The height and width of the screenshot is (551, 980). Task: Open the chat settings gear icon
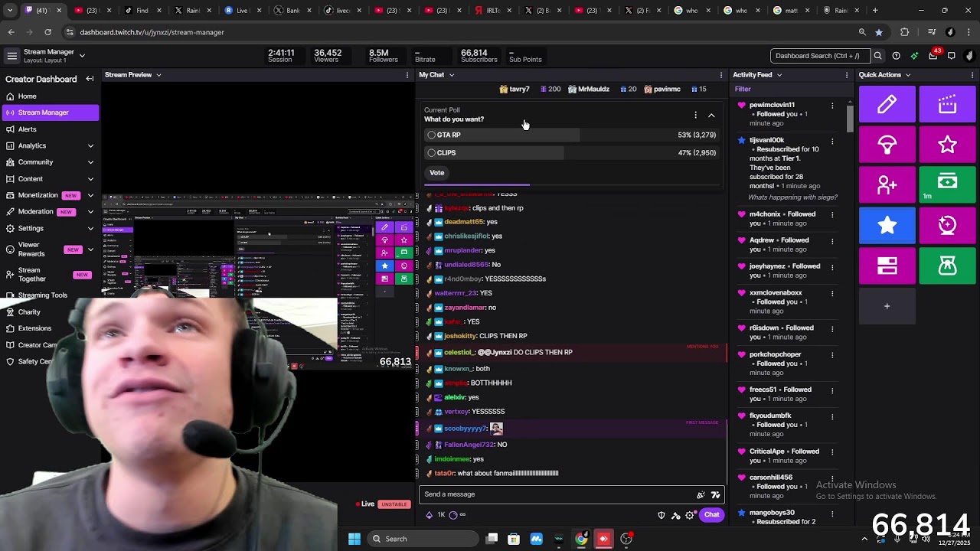pyautogui.click(x=690, y=515)
